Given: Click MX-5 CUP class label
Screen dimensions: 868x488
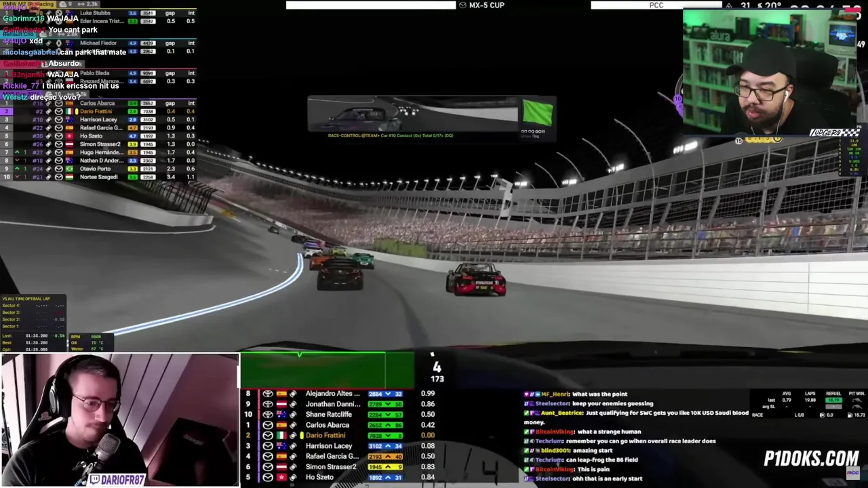Looking at the screenshot, I should pos(486,5).
